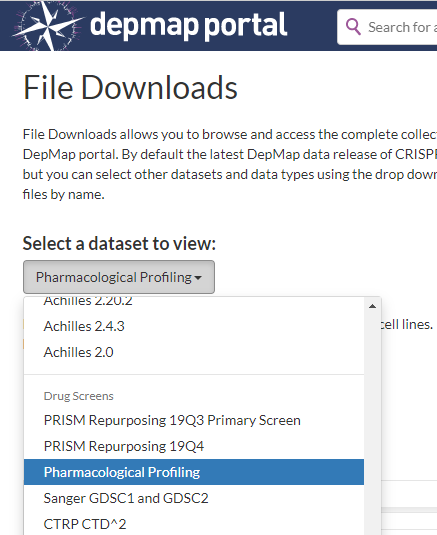
Task: Open the Pharmacological Profiling dataset dropdown
Action: 119,277
